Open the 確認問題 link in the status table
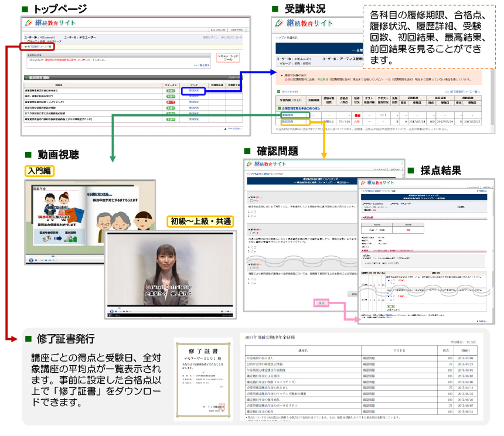The height and width of the screenshot is (436, 504). pyautogui.click(x=288, y=122)
